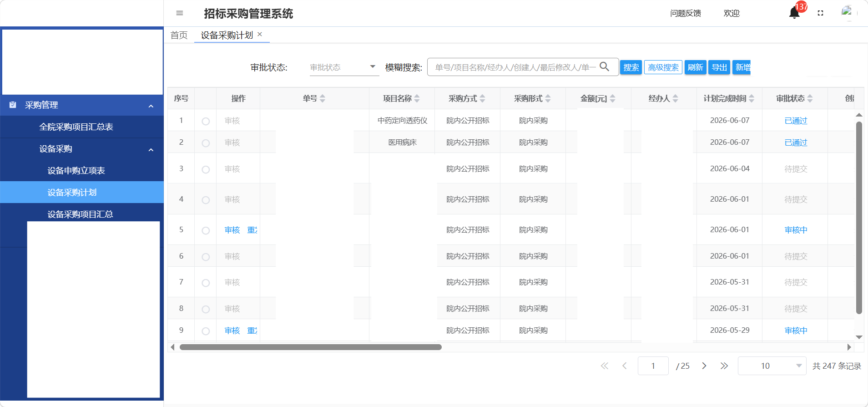Go to the last page with double-arrow icon
The height and width of the screenshot is (407, 868).
[x=724, y=366]
